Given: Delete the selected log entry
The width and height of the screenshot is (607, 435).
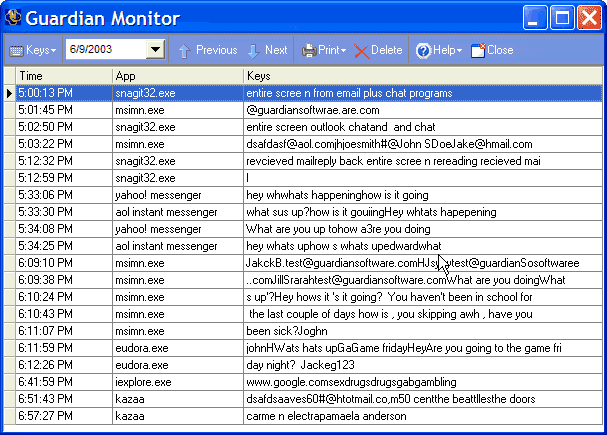Looking at the screenshot, I should pos(378,50).
